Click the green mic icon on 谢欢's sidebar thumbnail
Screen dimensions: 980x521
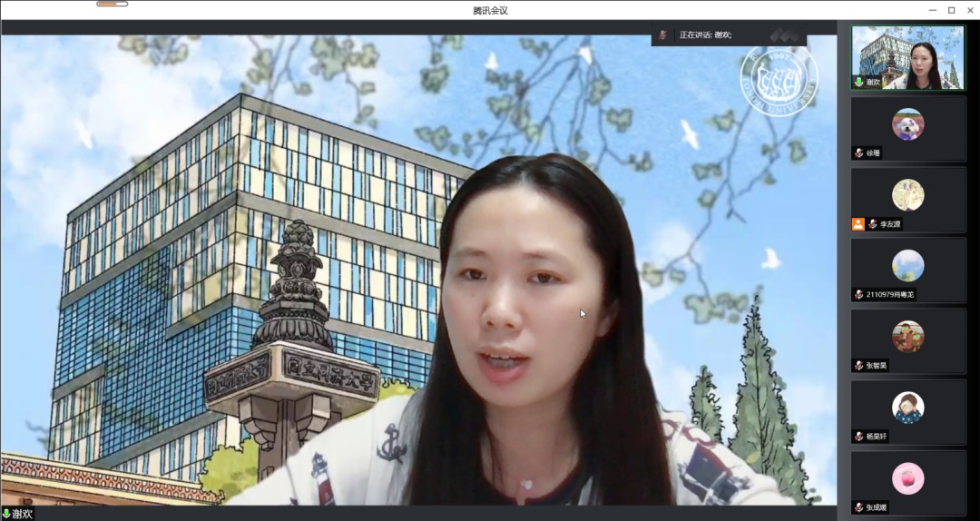click(858, 83)
